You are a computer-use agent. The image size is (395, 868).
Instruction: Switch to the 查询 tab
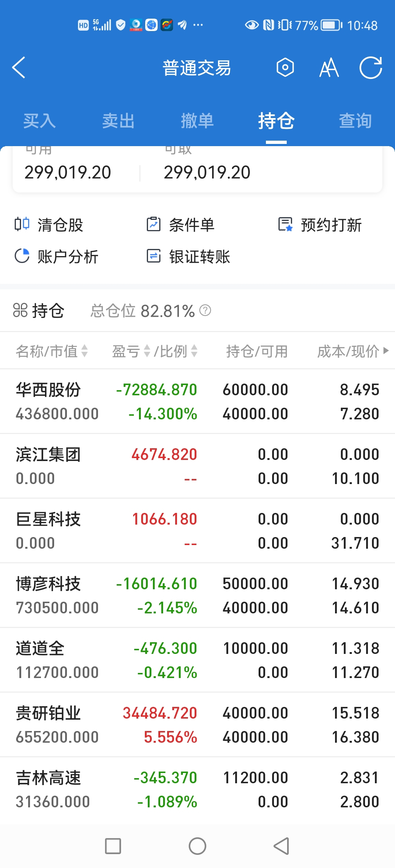pyautogui.click(x=355, y=121)
